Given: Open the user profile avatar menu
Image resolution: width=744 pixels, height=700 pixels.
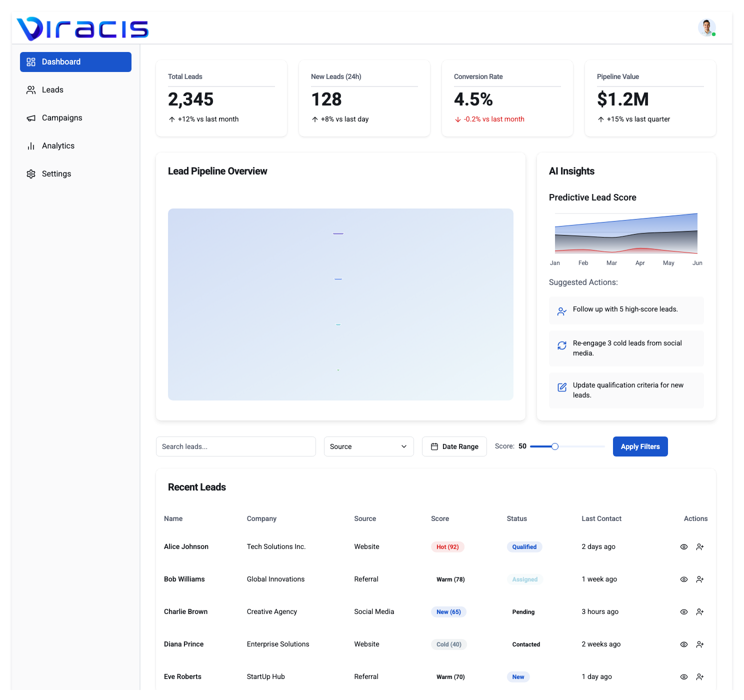Looking at the screenshot, I should tap(706, 27).
